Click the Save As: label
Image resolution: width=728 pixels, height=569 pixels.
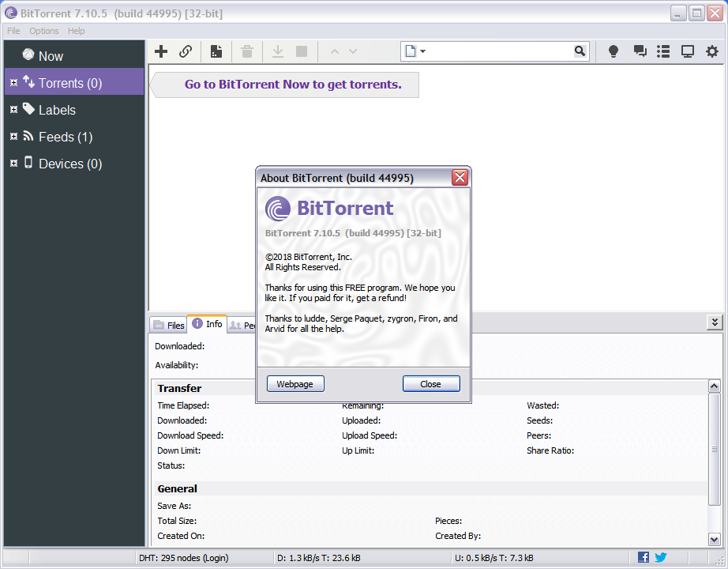[x=174, y=506]
